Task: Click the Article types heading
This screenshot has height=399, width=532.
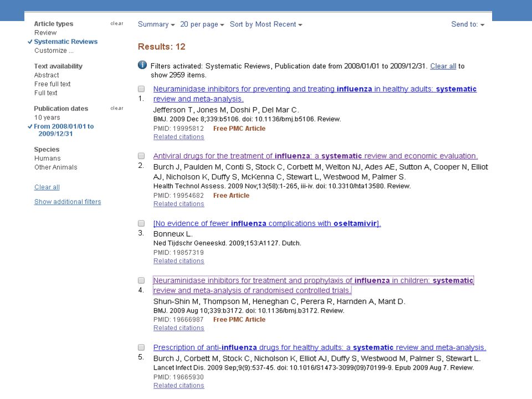Action: point(54,24)
